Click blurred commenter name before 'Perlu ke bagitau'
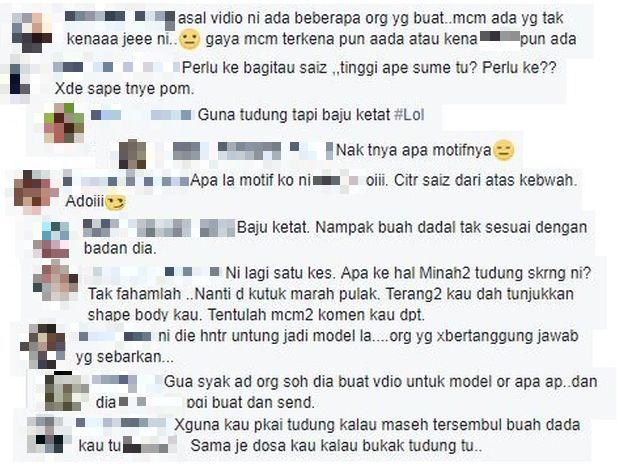 coord(117,67)
